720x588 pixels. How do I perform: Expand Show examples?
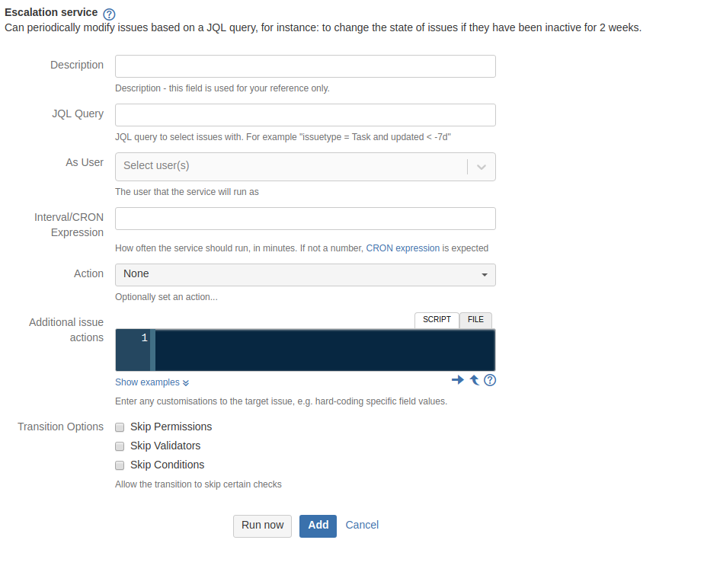tap(152, 382)
